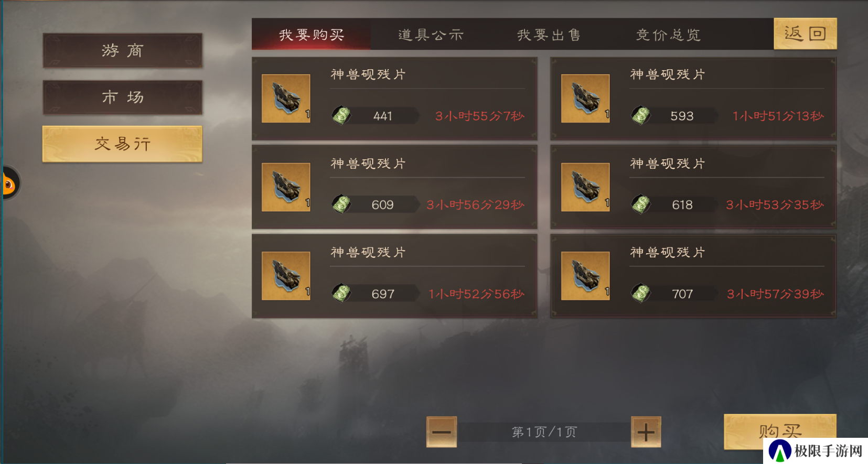Screen dimensions: 868x464
Task: Select the item icon priced at 609
Action: click(x=286, y=187)
